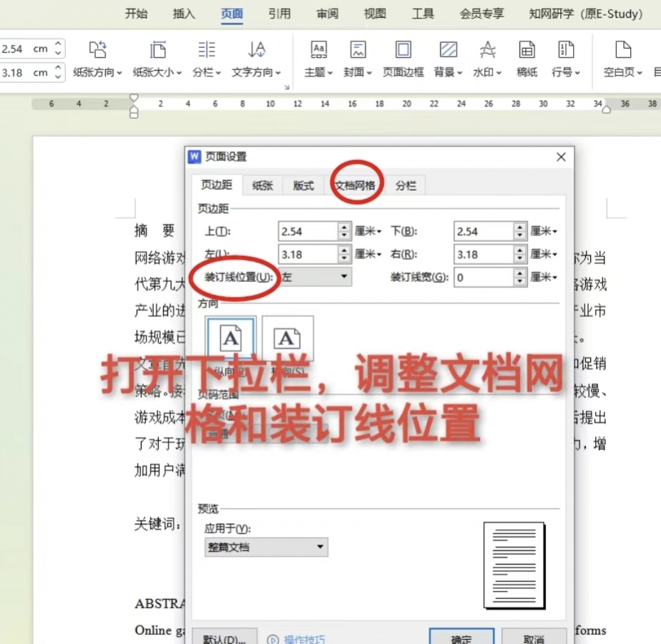The image size is (661, 644).
Task: Open the Insert (插入) ribbon tab
Action: coord(184,14)
